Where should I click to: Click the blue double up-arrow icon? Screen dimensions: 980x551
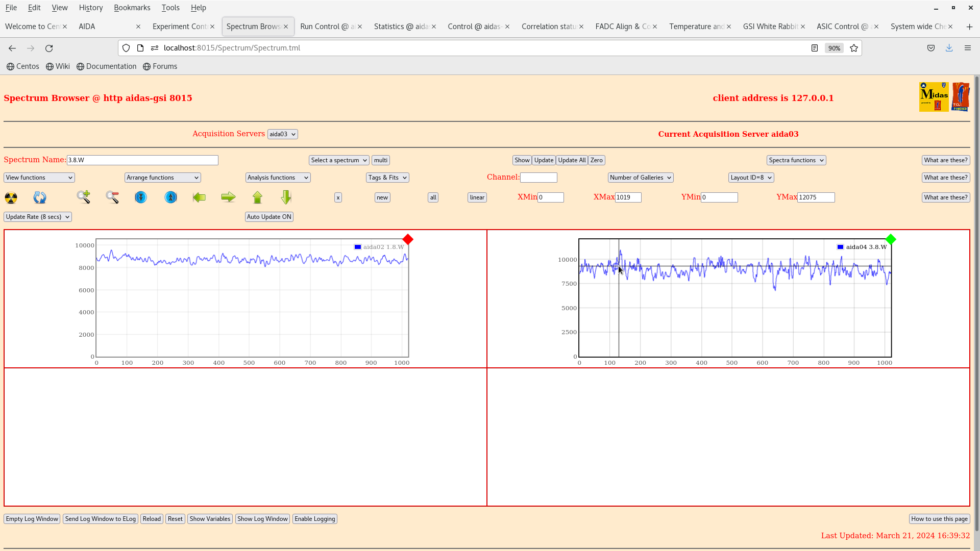point(171,197)
